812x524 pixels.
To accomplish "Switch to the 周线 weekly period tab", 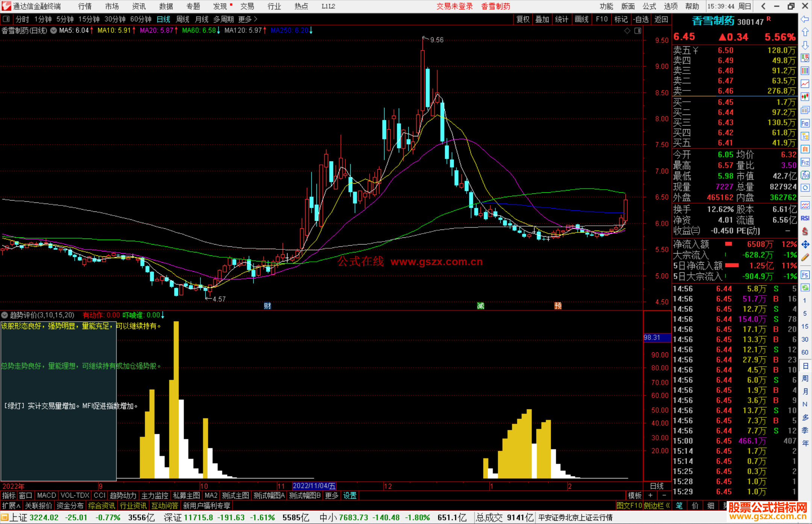I will (183, 19).
